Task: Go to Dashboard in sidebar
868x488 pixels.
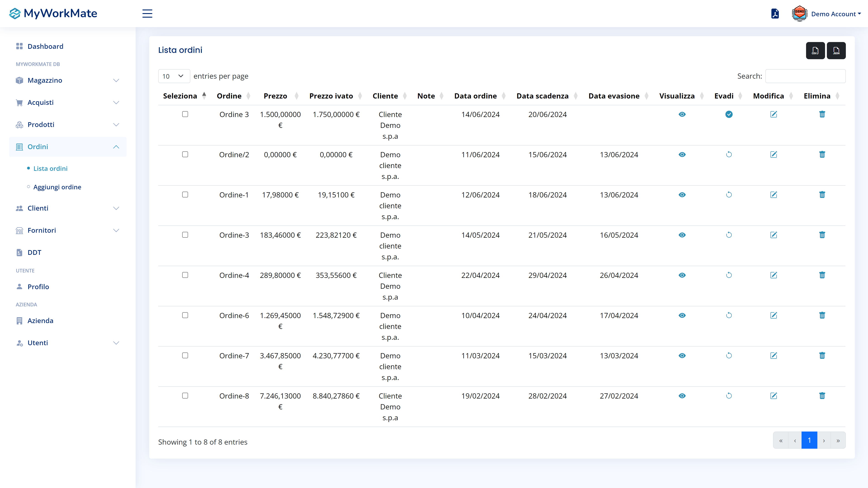Action: 45,46
